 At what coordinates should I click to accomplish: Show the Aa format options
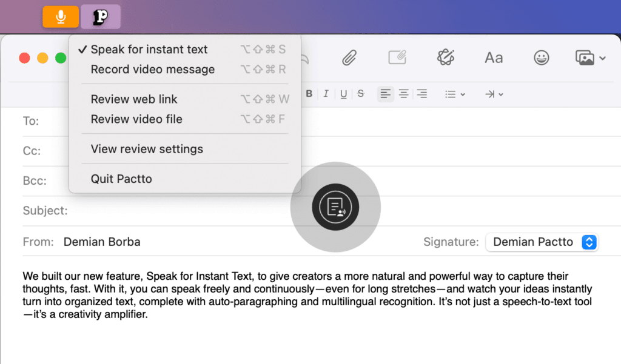point(494,58)
